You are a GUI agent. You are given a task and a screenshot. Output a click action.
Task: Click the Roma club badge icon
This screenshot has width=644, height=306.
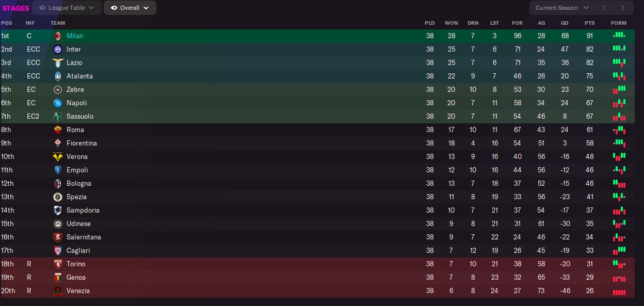tap(58, 130)
